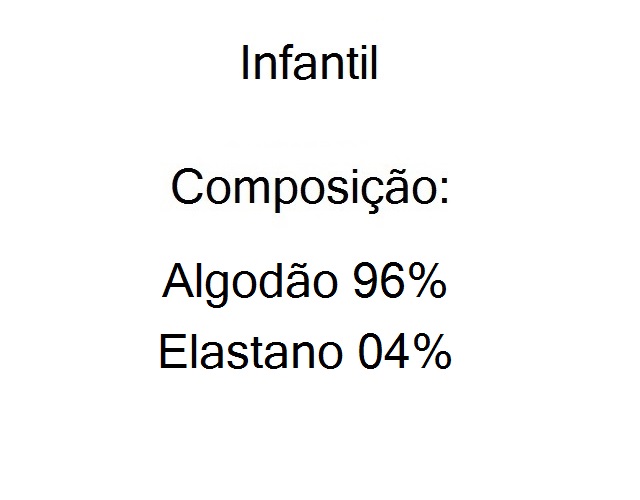Click the percent sign after 96
Viewport: 640px width, 500px height.
[x=426, y=285]
